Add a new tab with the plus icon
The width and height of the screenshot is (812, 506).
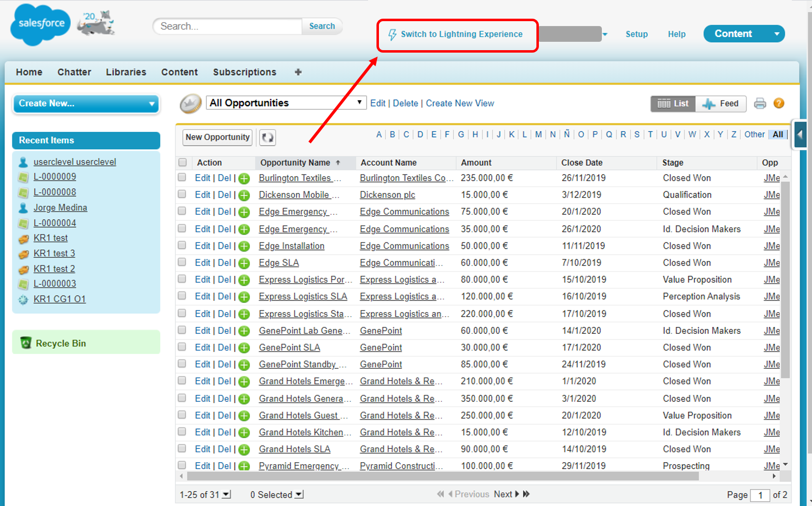click(298, 72)
